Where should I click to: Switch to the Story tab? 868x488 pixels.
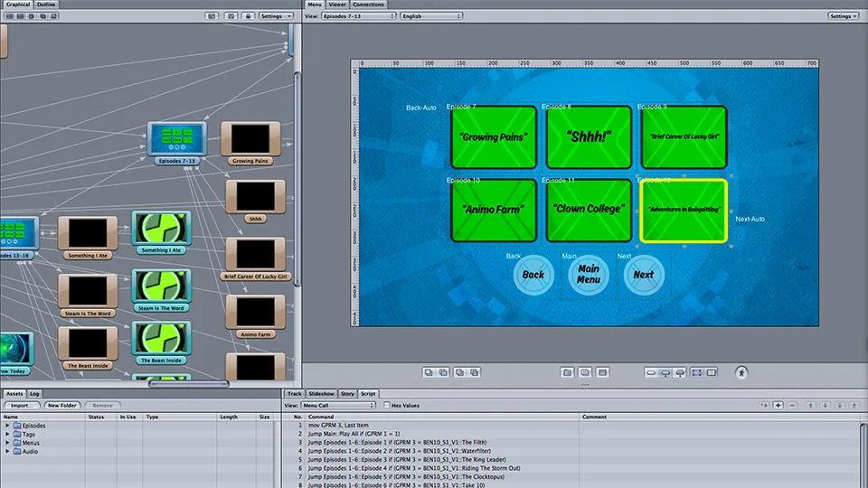(x=347, y=394)
